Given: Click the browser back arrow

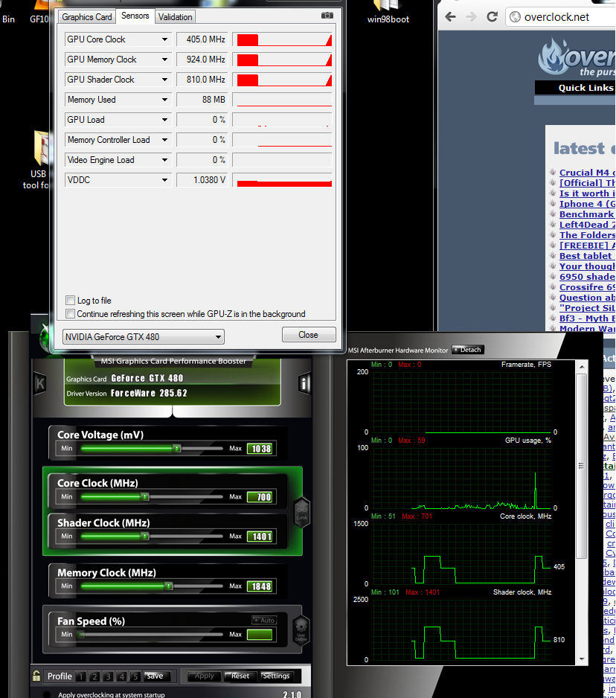Looking at the screenshot, I should (x=450, y=17).
